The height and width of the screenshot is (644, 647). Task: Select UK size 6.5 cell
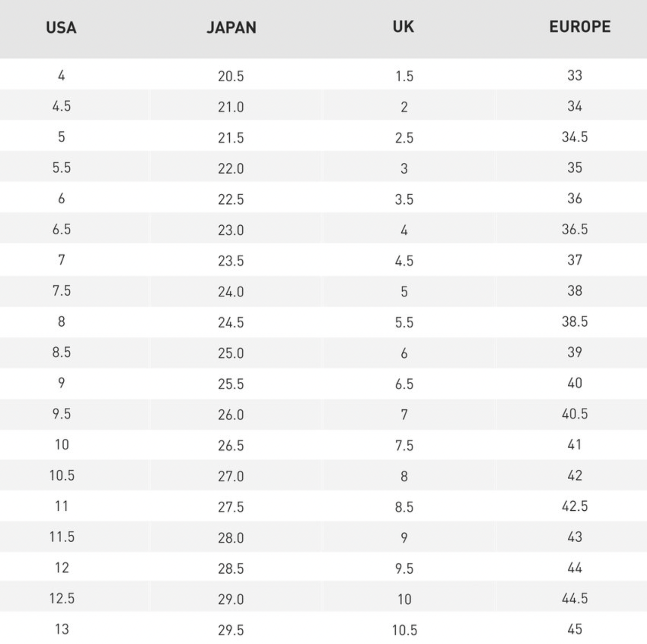click(404, 384)
